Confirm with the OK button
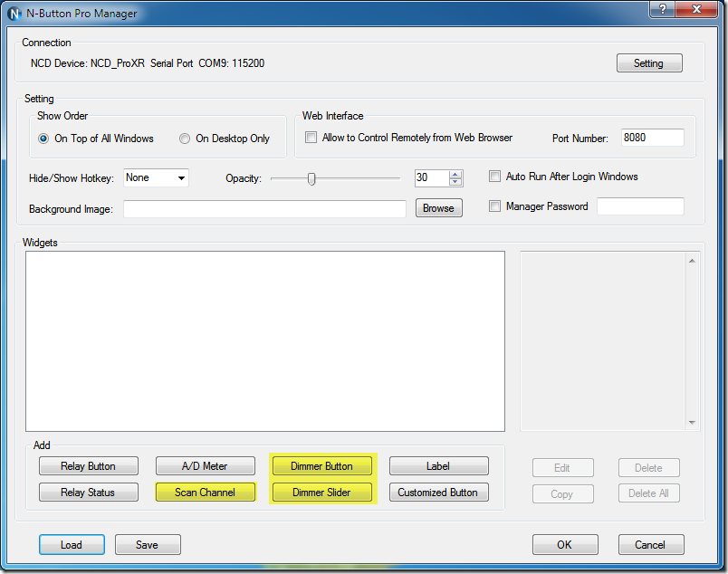 coord(565,544)
